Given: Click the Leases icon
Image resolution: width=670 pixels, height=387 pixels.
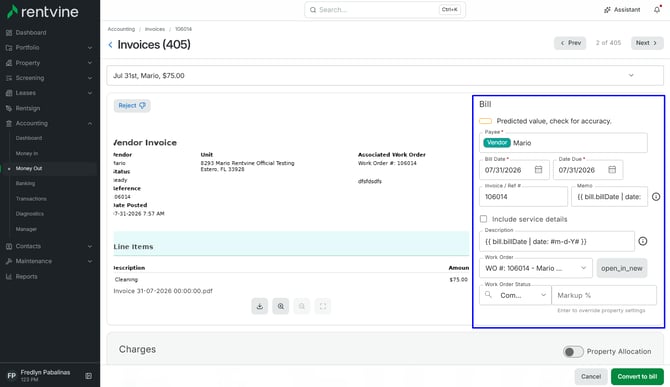Looking at the screenshot, I should (x=9, y=93).
